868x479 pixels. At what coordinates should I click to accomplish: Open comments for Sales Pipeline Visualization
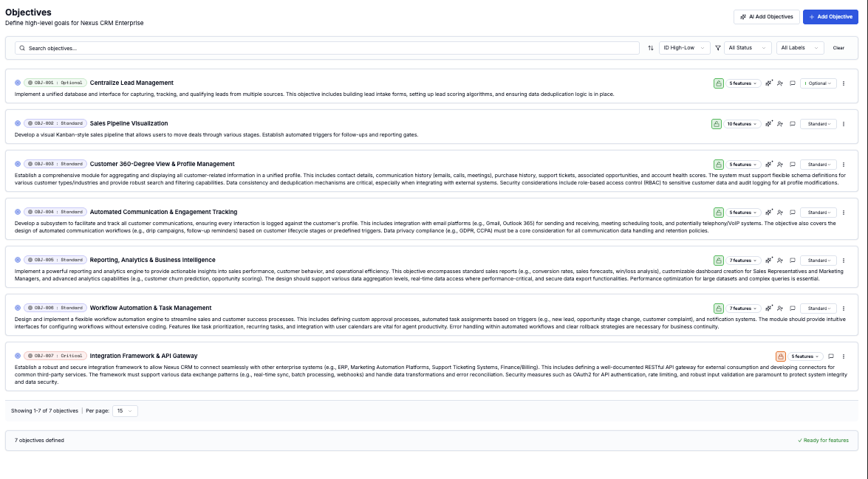tap(792, 124)
